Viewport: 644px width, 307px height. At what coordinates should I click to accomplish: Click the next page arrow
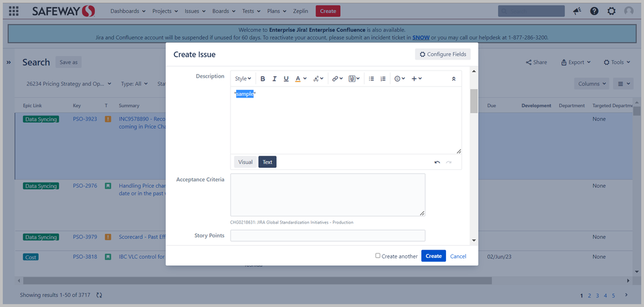pos(626,295)
